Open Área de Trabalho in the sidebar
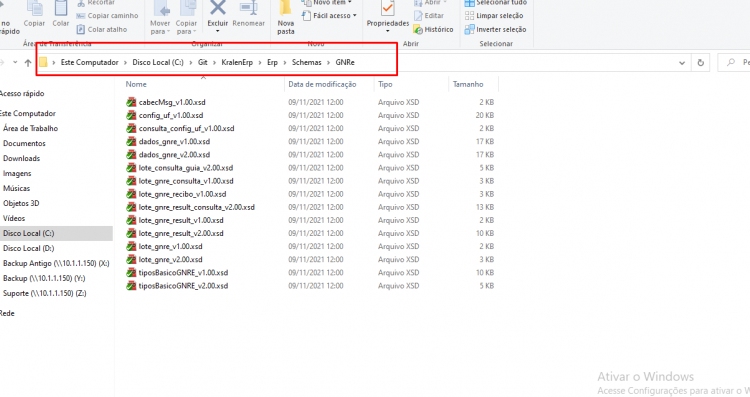The height and width of the screenshot is (397, 750). click(30, 129)
